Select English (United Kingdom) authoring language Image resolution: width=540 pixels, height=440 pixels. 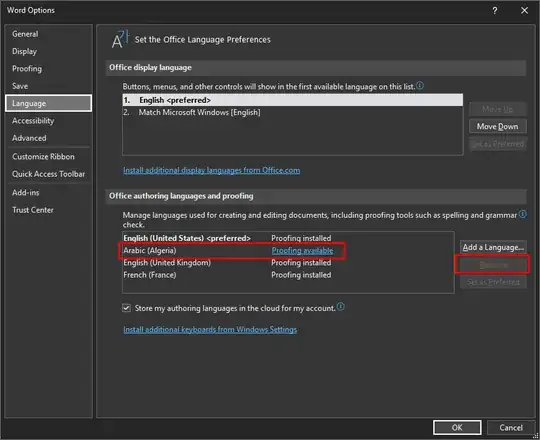(x=288, y=263)
